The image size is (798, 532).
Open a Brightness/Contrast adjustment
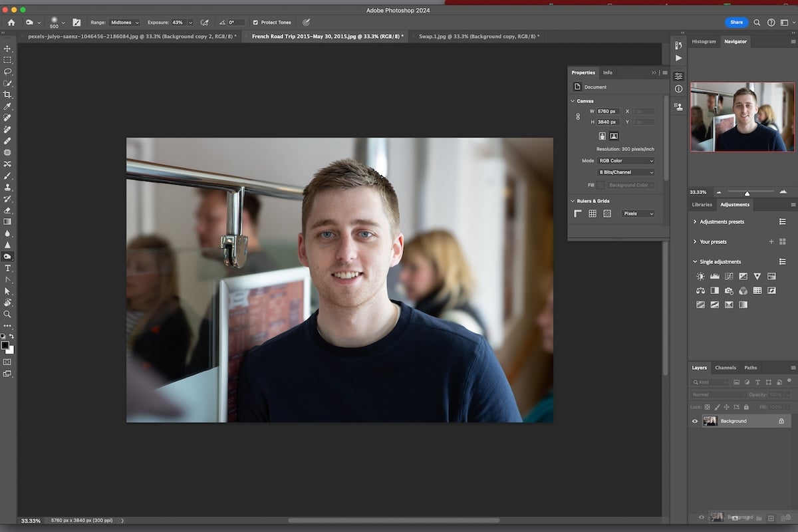click(701, 276)
